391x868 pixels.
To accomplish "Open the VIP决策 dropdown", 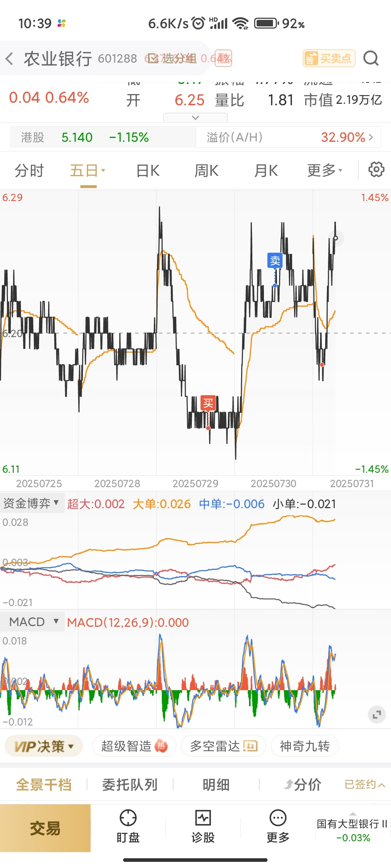I will point(44,746).
